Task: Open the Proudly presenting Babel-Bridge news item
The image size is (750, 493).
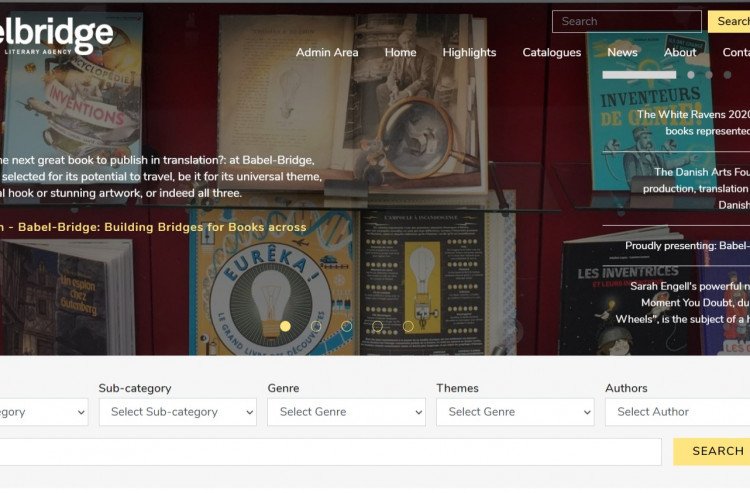Action: tap(687, 245)
